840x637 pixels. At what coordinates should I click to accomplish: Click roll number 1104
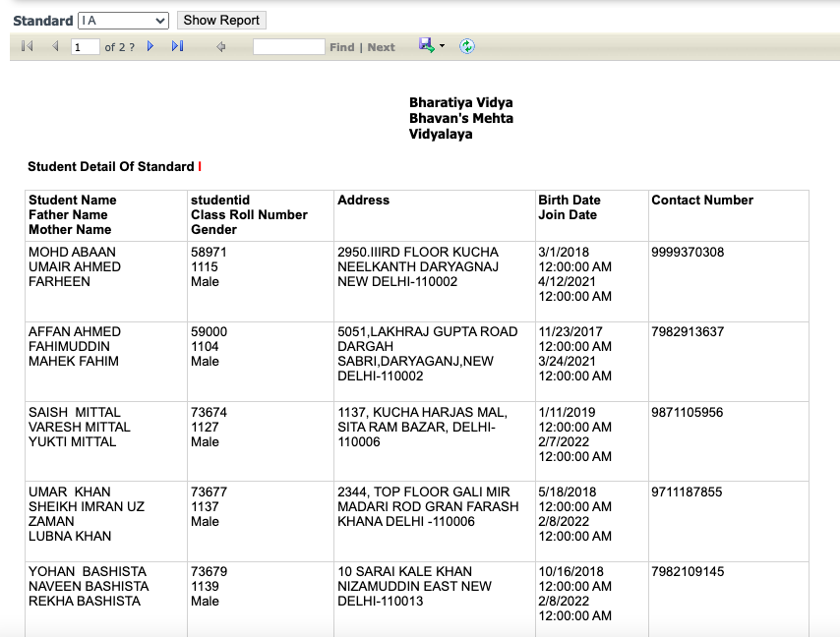click(205, 347)
